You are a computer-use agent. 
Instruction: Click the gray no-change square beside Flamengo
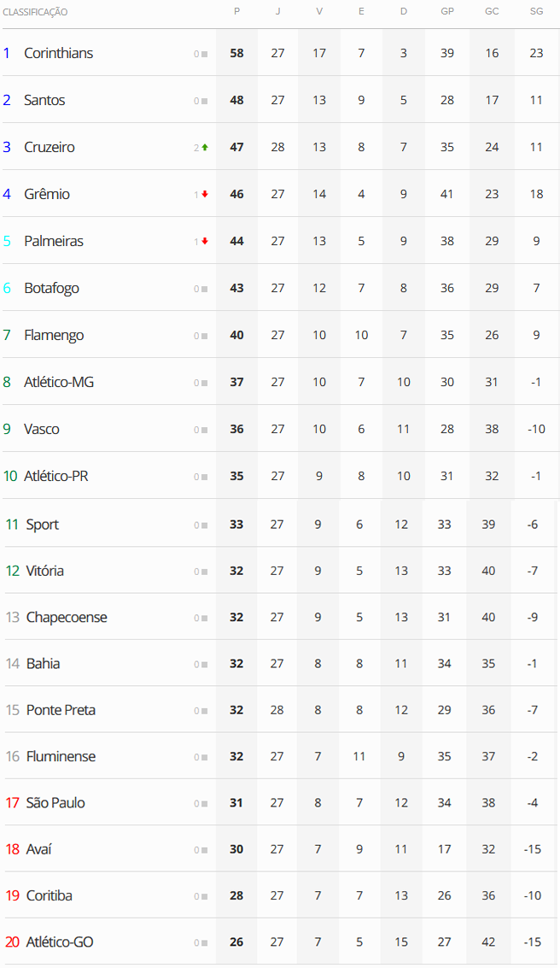[205, 336]
